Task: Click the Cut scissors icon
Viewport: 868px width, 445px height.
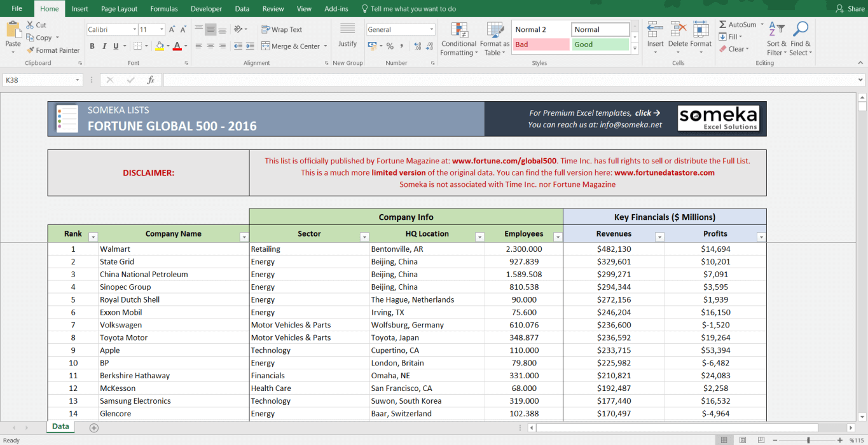Action: pyautogui.click(x=30, y=25)
